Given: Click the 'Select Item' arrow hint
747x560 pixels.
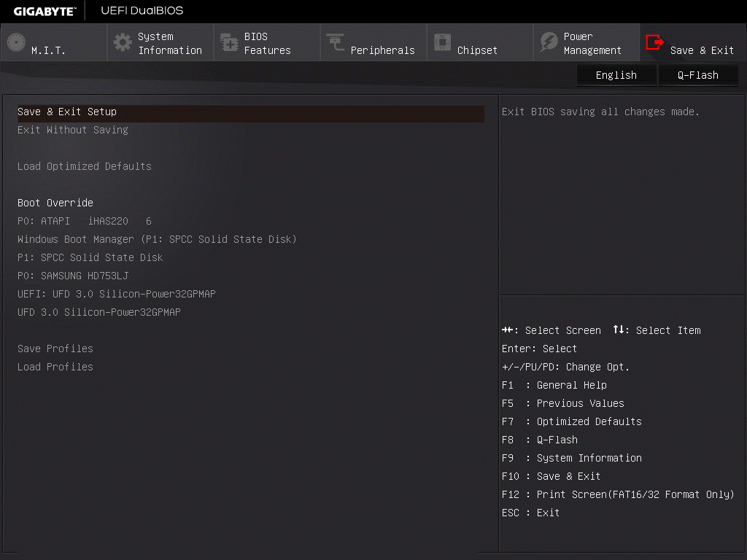Looking at the screenshot, I should 657,330.
